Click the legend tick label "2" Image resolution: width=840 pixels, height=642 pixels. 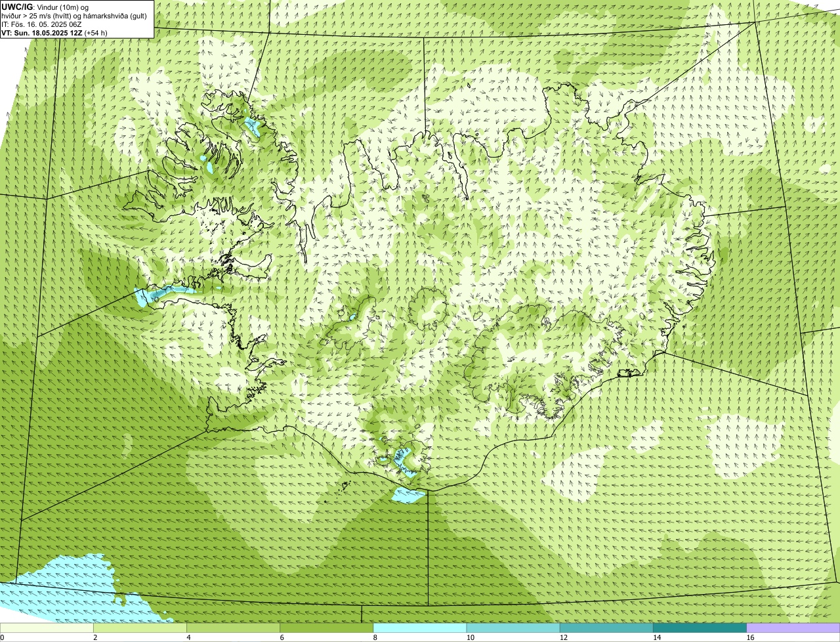pyautogui.click(x=95, y=637)
